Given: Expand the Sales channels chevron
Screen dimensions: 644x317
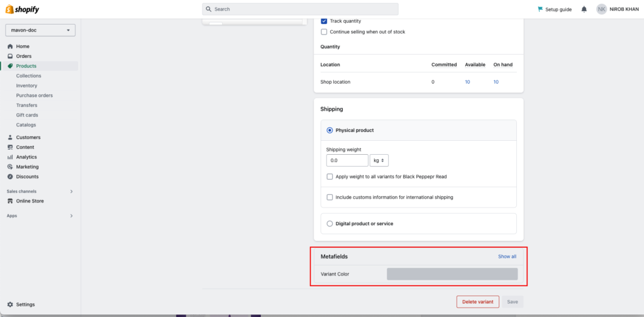Looking at the screenshot, I should 72,191.
